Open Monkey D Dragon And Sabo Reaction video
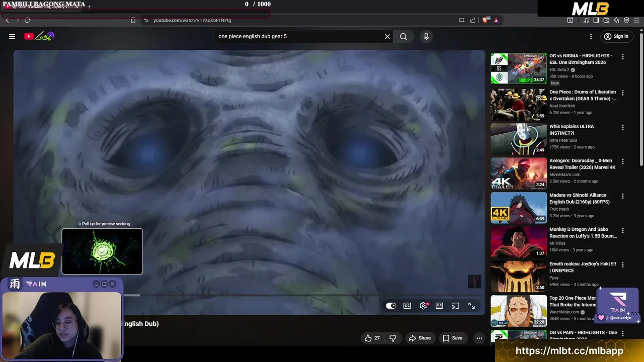The image size is (644, 362). pos(583,233)
